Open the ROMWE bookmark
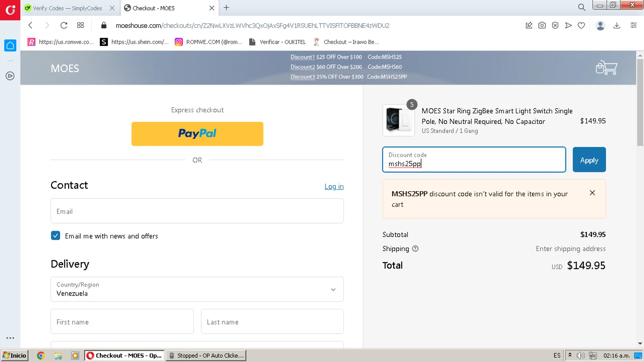Screen dimensions: 644x362 click(61, 42)
